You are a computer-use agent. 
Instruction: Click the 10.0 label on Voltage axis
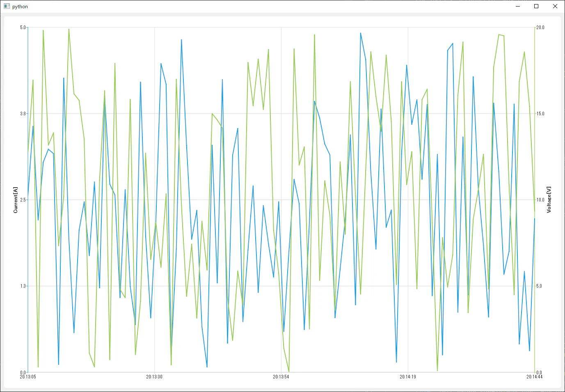pos(540,200)
